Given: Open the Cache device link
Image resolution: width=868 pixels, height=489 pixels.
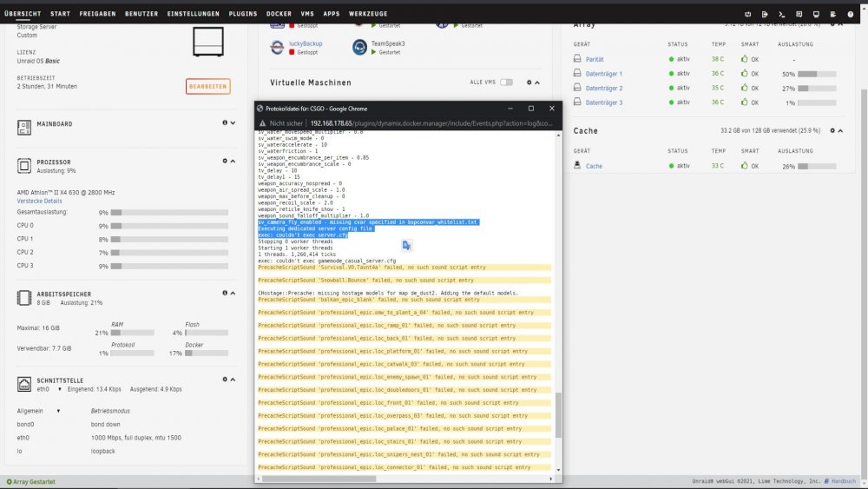Looking at the screenshot, I should click(x=594, y=166).
